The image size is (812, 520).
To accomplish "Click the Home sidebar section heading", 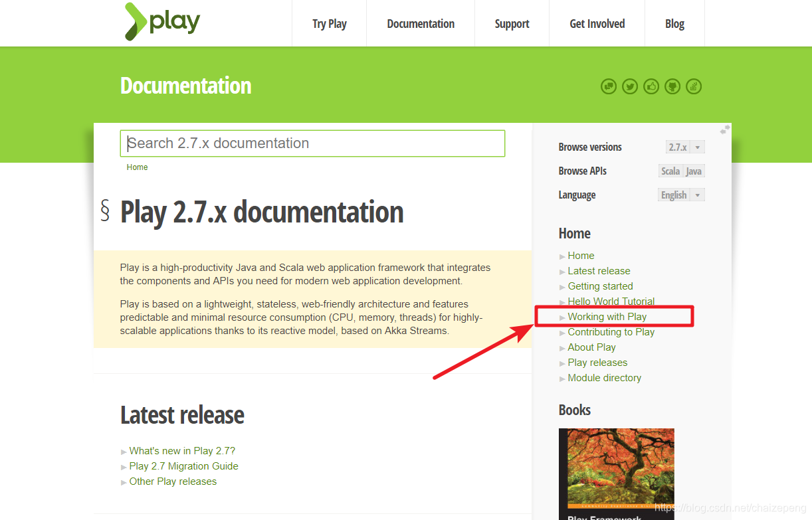I will pyautogui.click(x=575, y=234).
